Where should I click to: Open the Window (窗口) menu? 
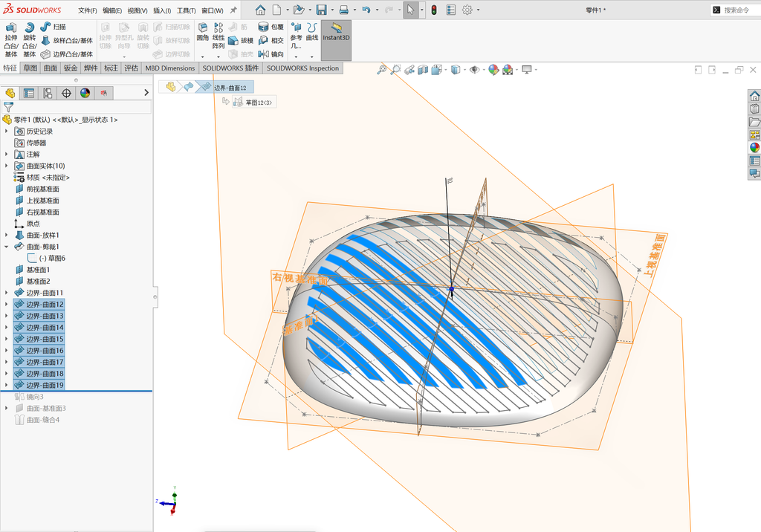pos(213,10)
